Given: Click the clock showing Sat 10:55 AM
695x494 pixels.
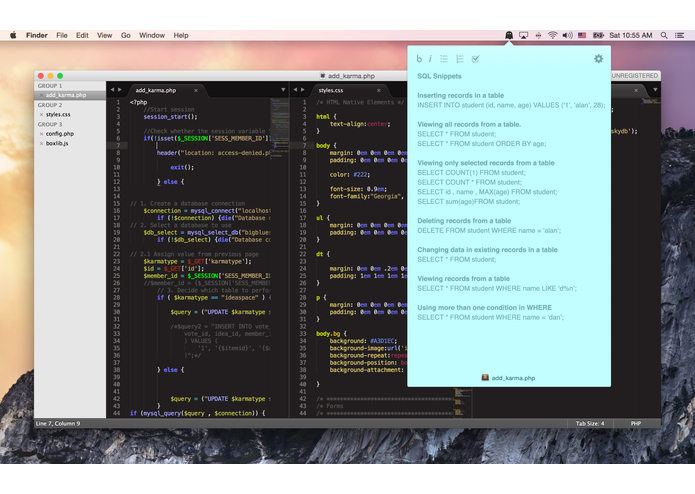Looking at the screenshot, I should (x=631, y=35).
